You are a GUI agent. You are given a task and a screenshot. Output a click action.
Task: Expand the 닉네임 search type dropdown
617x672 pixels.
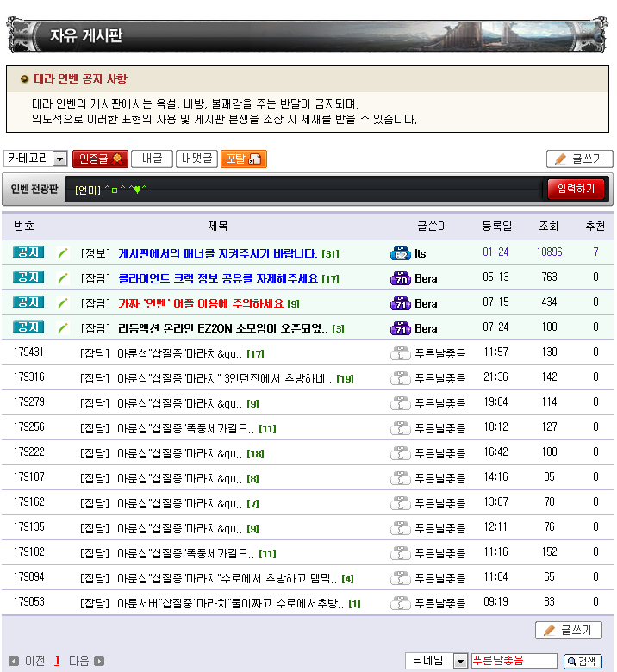460,661
